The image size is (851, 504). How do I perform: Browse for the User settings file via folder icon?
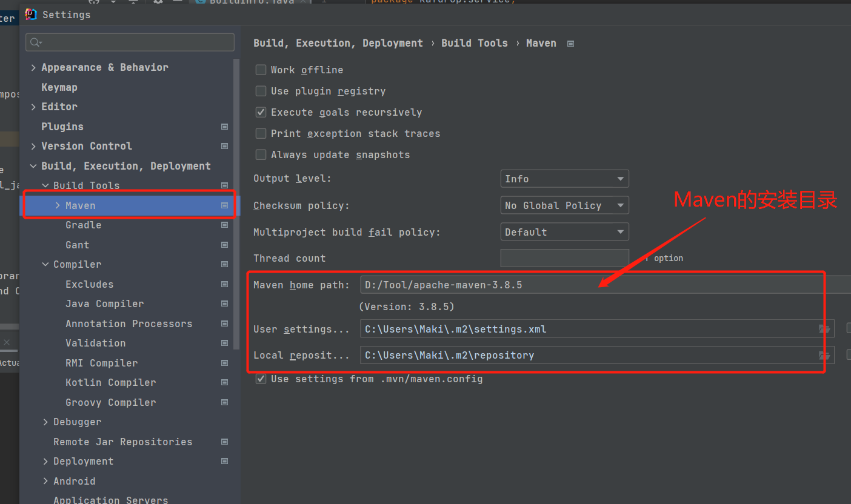824,329
